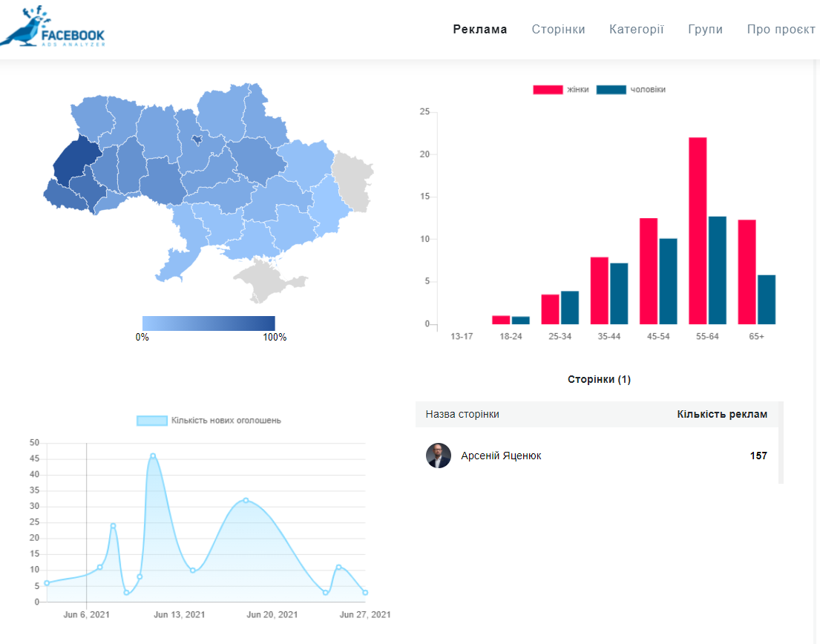Viewport: 820px width, 644px height.
Task: Open the Групи section
Action: click(x=705, y=30)
